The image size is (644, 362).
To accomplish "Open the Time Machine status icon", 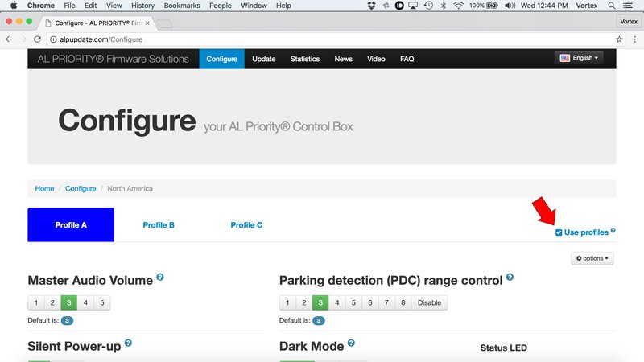I will tap(428, 6).
